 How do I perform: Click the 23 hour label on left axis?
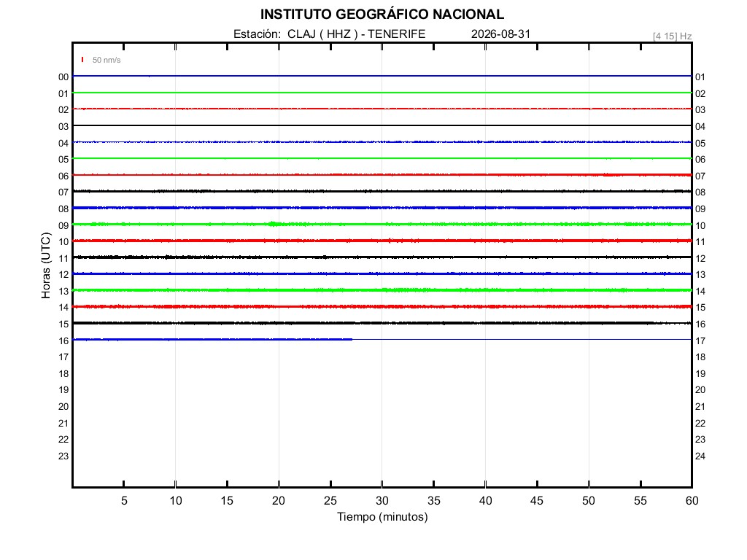[x=63, y=456]
